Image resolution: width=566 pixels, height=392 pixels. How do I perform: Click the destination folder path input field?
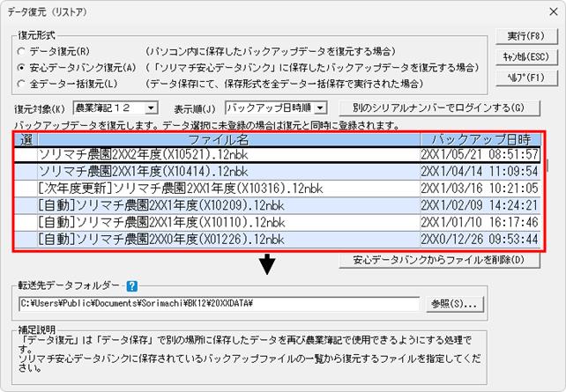[x=219, y=304]
